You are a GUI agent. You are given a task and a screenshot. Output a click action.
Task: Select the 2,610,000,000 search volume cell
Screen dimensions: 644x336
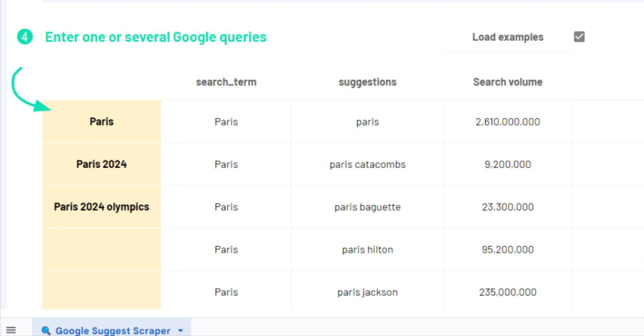pos(508,121)
